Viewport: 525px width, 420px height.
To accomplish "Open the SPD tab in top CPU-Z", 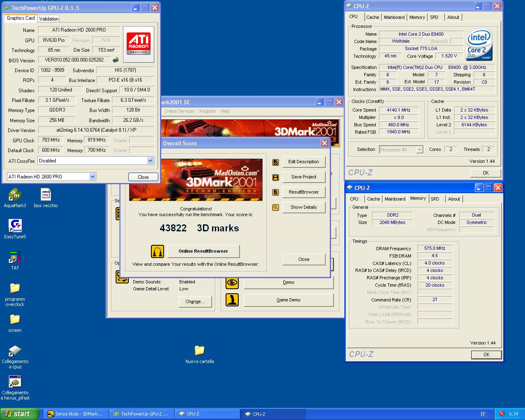I will 434,17.
